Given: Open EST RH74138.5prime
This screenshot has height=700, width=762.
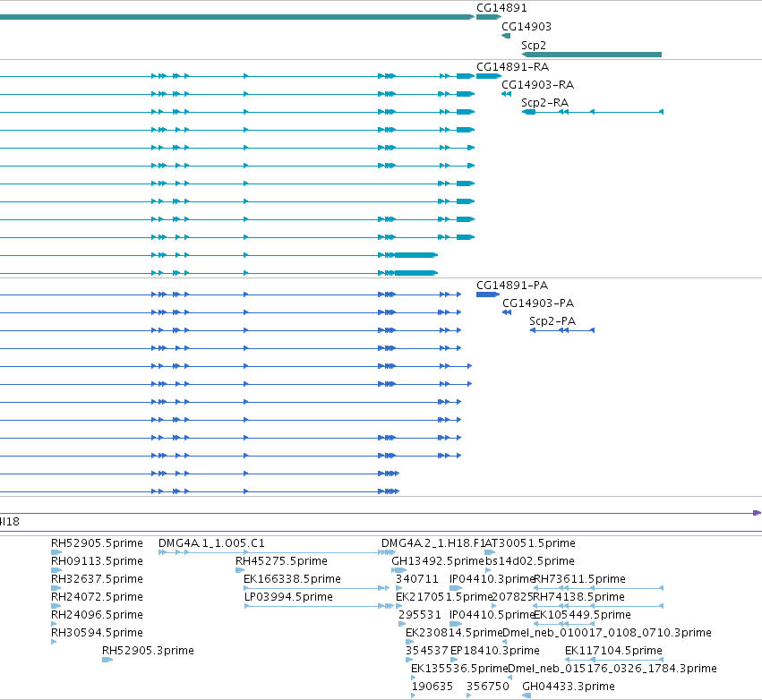Looking at the screenshot, I should [x=578, y=597].
